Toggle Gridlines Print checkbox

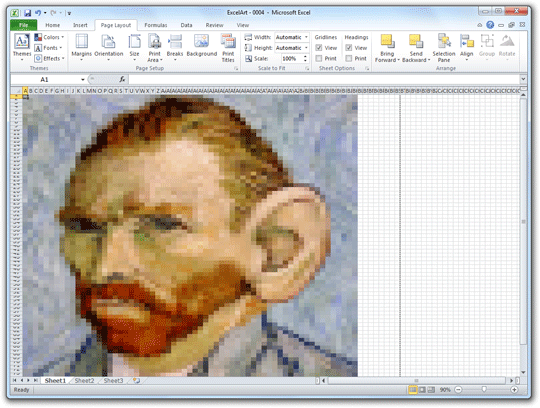pyautogui.click(x=319, y=59)
